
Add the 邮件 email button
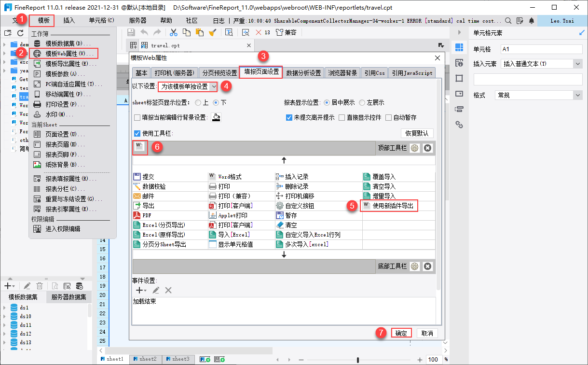(144, 196)
